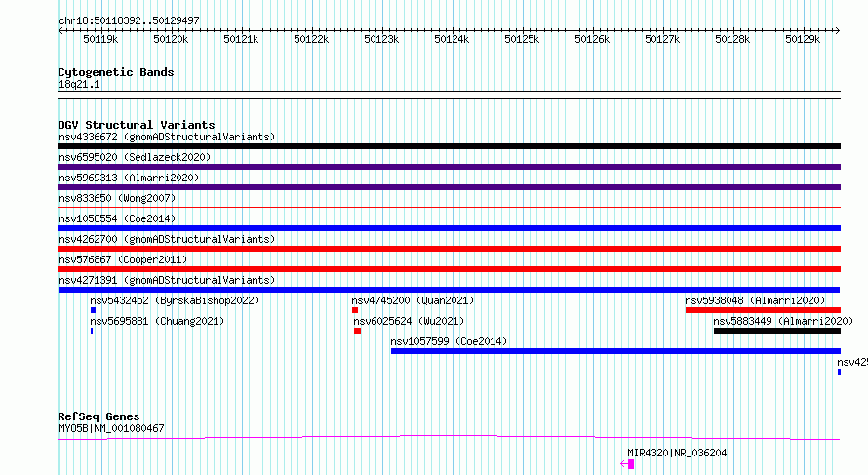The height and width of the screenshot is (475, 868).
Task: Click the 50119k ruler tick label
Action: (x=100, y=39)
